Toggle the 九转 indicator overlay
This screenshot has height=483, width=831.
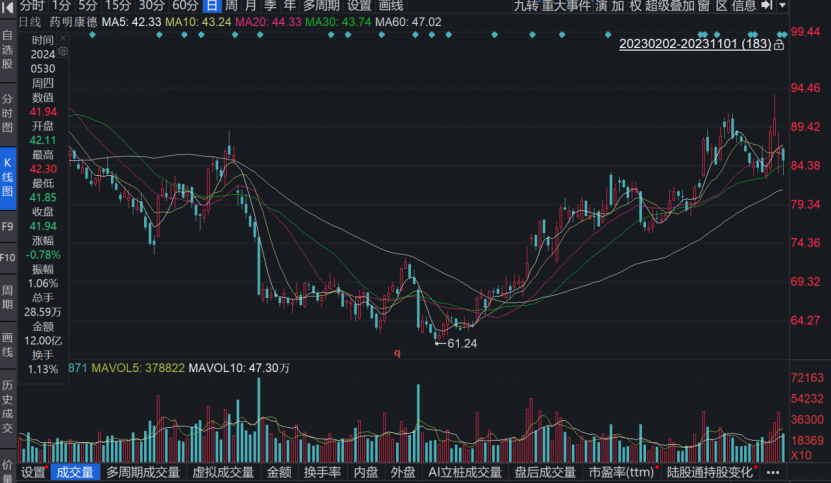526,6
